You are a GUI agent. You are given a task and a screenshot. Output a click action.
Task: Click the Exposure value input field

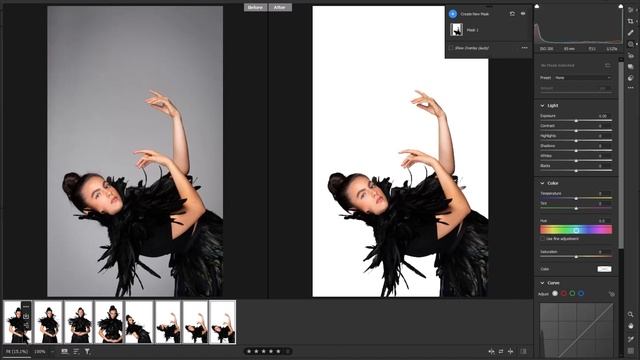[x=603, y=116]
